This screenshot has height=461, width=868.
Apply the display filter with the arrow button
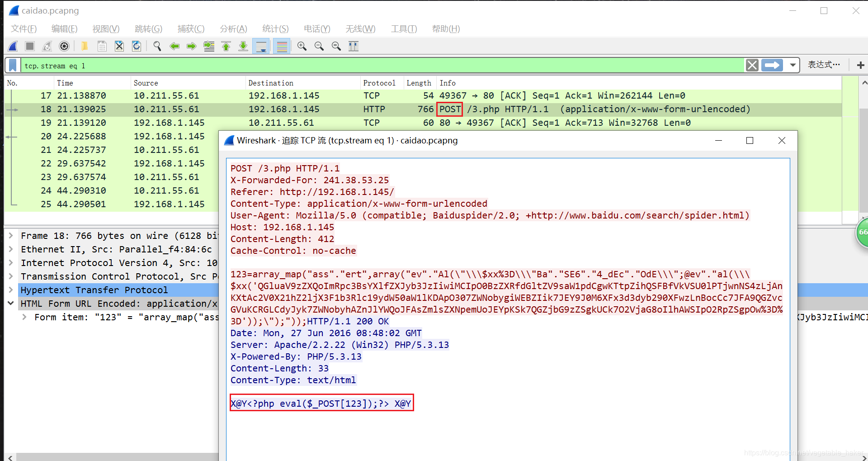click(772, 66)
